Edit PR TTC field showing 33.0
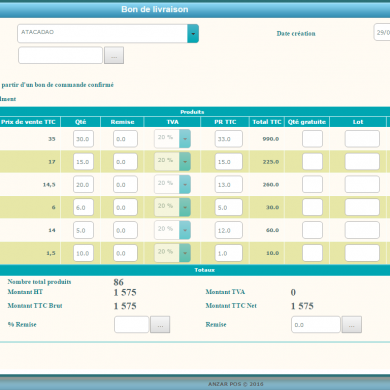390x390 pixels. [229, 139]
